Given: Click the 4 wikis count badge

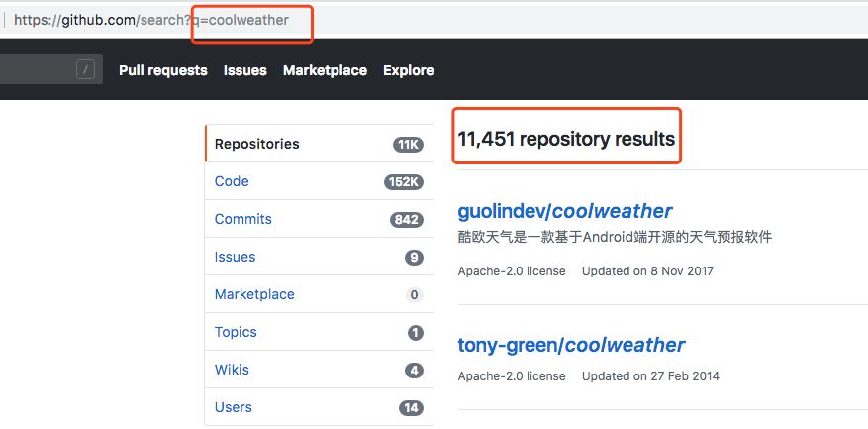Looking at the screenshot, I should point(414,371).
